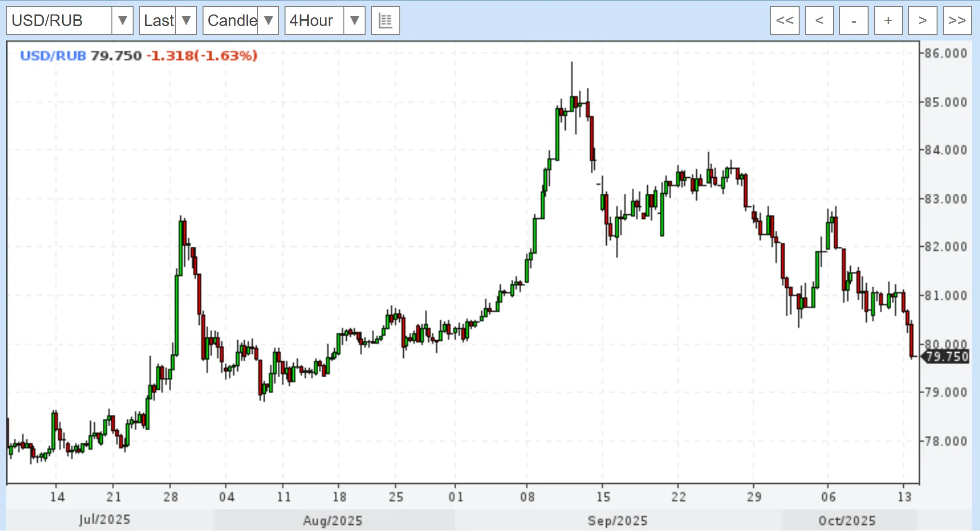Jump to earliest data with << button
The height and width of the screenshot is (531, 980).
coord(785,21)
